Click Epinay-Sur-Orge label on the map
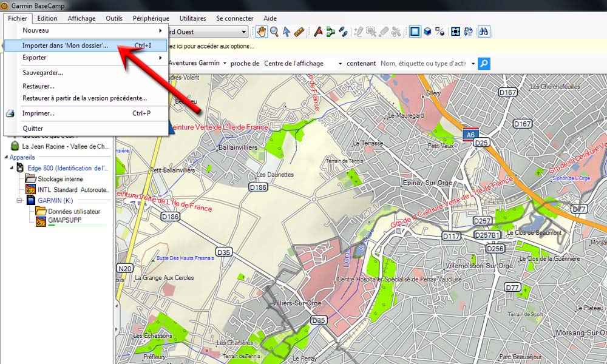Viewport: 607px width, 364px height. click(427, 183)
